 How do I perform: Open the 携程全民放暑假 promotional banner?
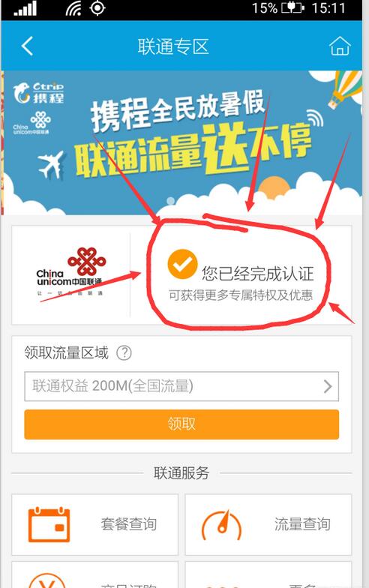pos(181,142)
